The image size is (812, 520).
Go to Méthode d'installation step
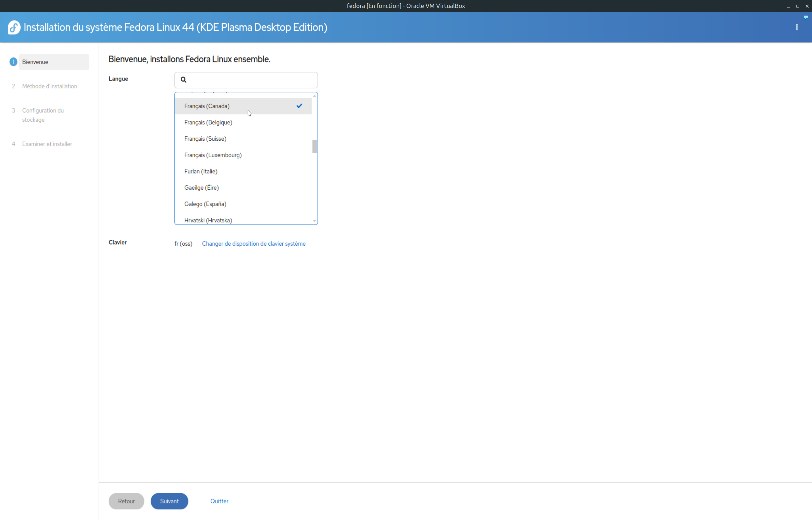click(x=50, y=86)
